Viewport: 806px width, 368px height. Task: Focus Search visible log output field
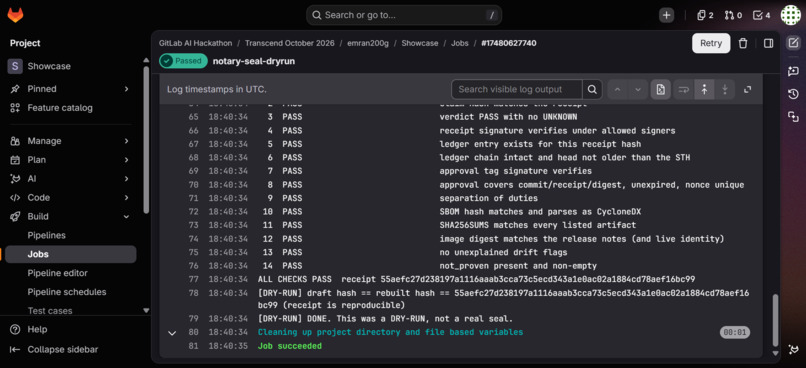(x=517, y=89)
